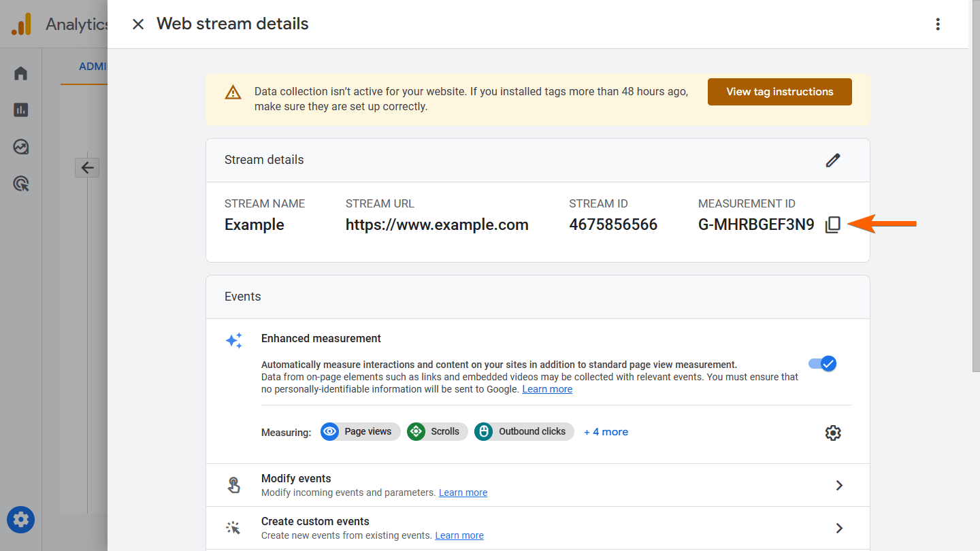The width and height of the screenshot is (980, 551).
Task: Open Advertising in left sidebar
Action: pyautogui.click(x=21, y=184)
